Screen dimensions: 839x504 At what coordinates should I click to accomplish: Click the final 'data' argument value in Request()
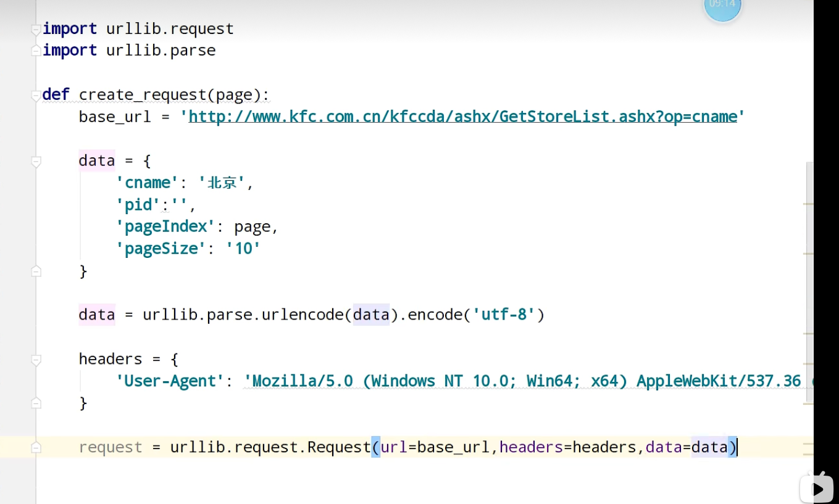point(709,447)
